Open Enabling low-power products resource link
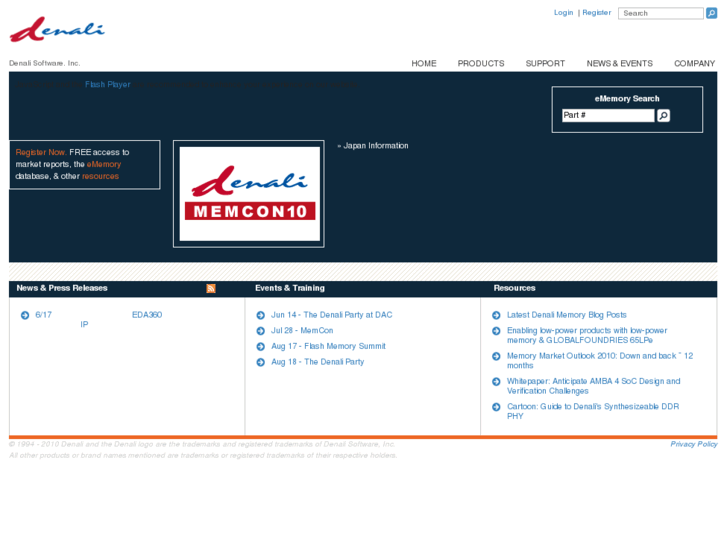The width and height of the screenshot is (727, 545). [x=587, y=335]
